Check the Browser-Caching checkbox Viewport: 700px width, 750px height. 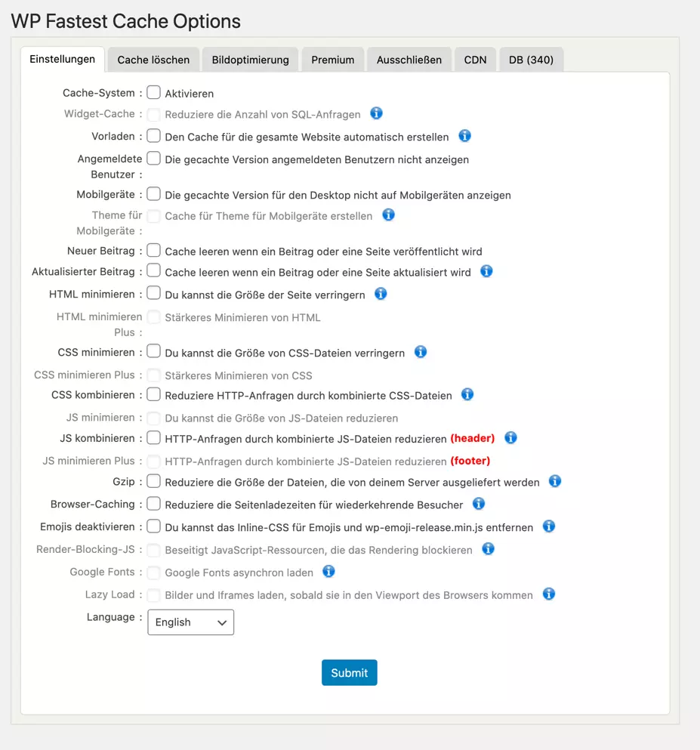(x=153, y=504)
